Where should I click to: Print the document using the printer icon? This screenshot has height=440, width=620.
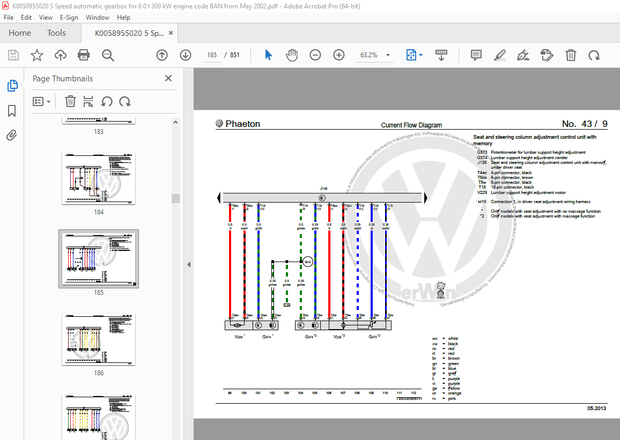point(82,55)
